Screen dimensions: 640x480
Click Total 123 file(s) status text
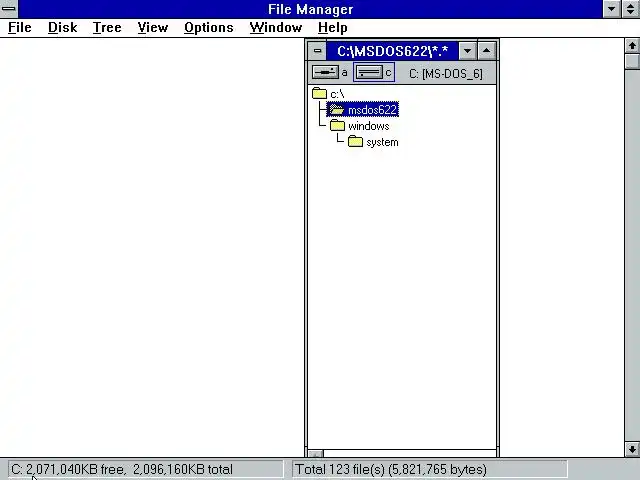click(x=391, y=469)
